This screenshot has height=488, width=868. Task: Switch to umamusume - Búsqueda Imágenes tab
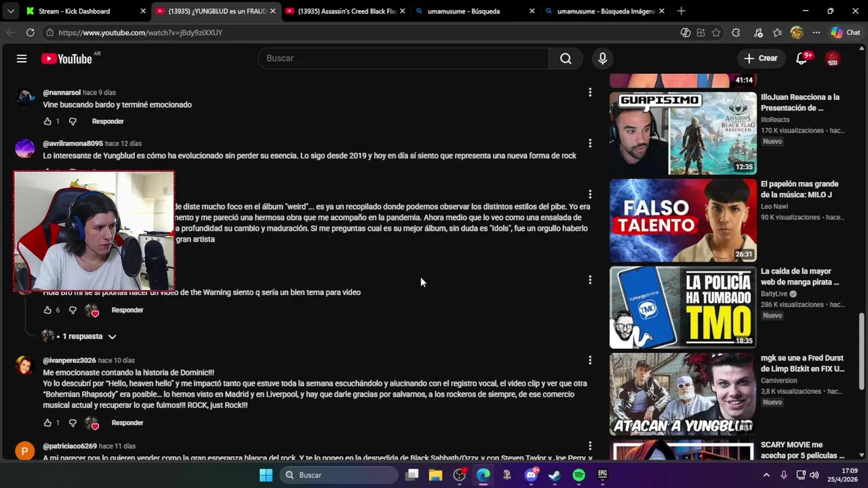(605, 11)
